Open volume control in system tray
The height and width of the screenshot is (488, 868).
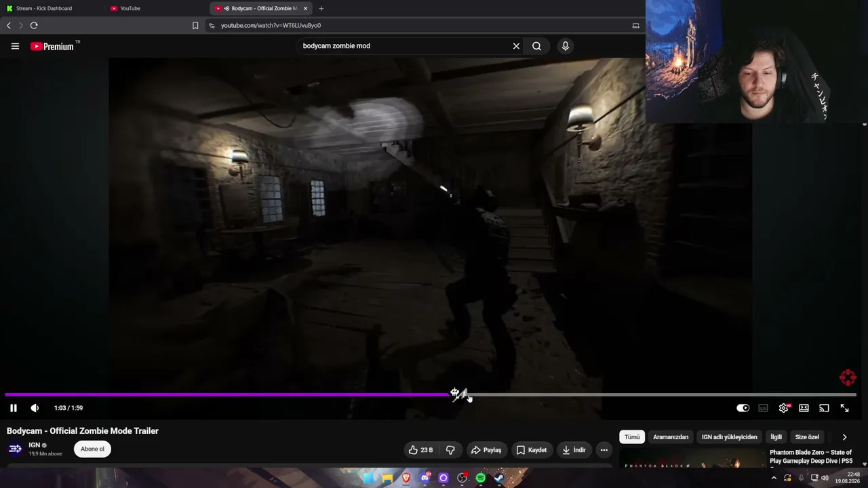pyautogui.click(x=825, y=478)
